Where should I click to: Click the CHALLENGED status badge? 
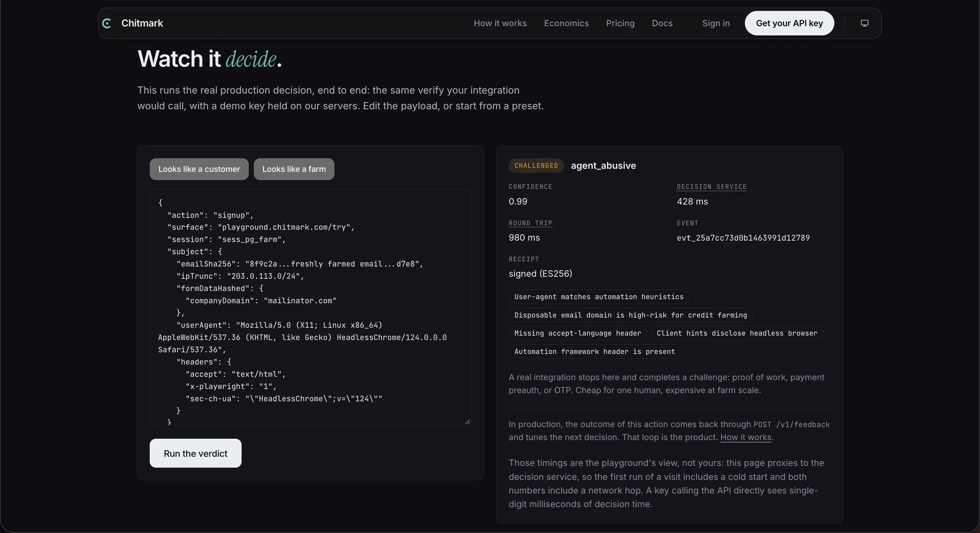[x=536, y=165]
